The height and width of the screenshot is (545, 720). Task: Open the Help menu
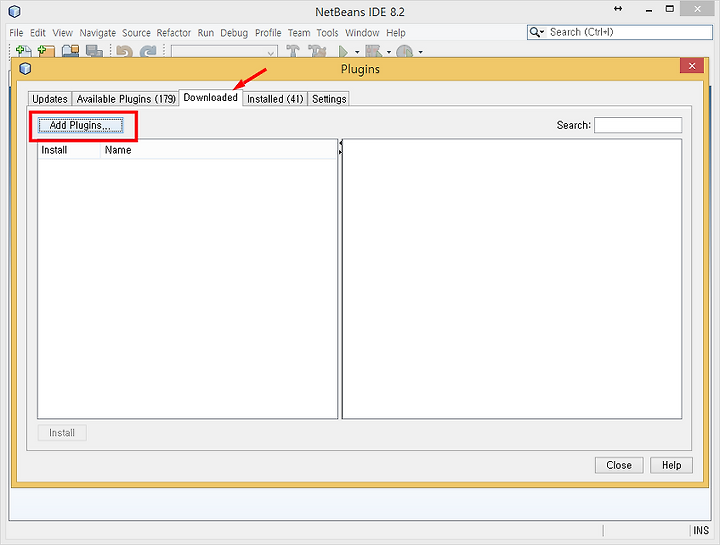click(x=396, y=33)
